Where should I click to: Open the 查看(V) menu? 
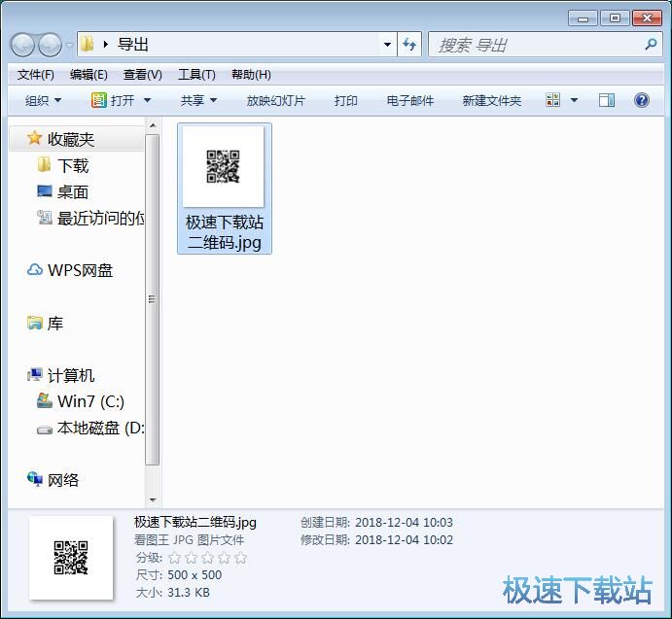coord(143,75)
